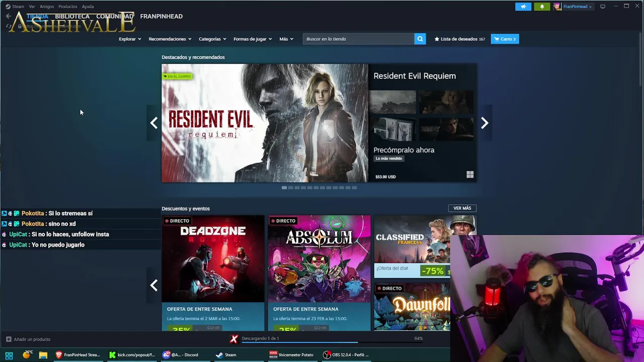Open the Deadzone Rogue offer card
The image size is (644, 362).
click(213, 273)
